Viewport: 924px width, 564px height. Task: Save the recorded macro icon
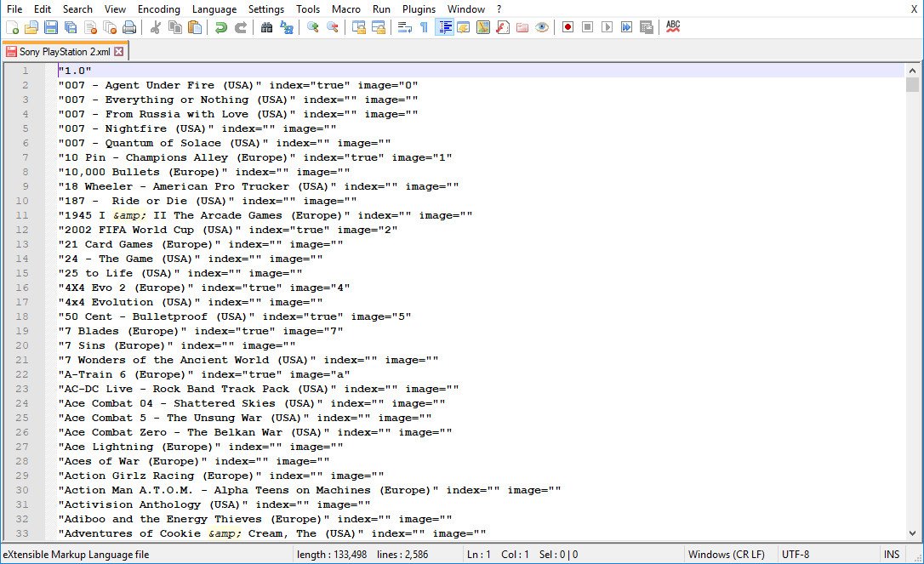(x=647, y=27)
